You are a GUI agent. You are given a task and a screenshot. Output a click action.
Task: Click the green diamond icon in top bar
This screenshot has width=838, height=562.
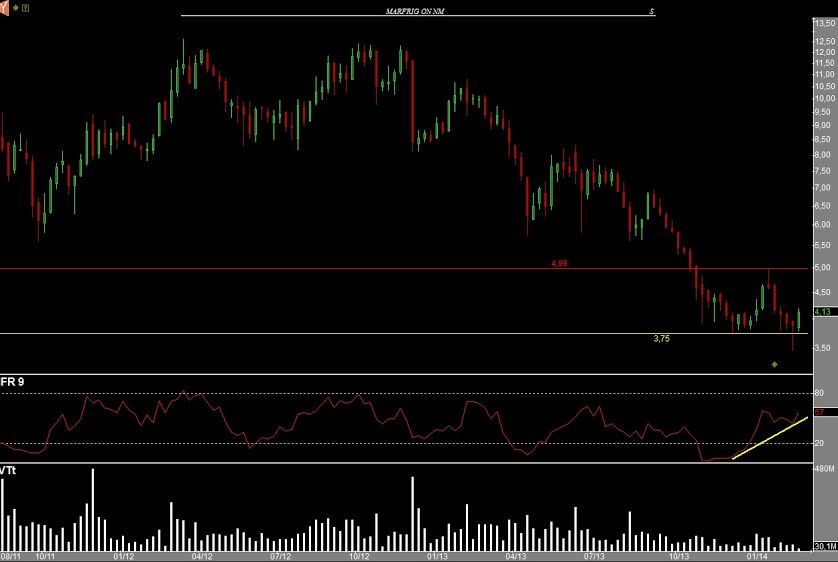tap(15, 7)
